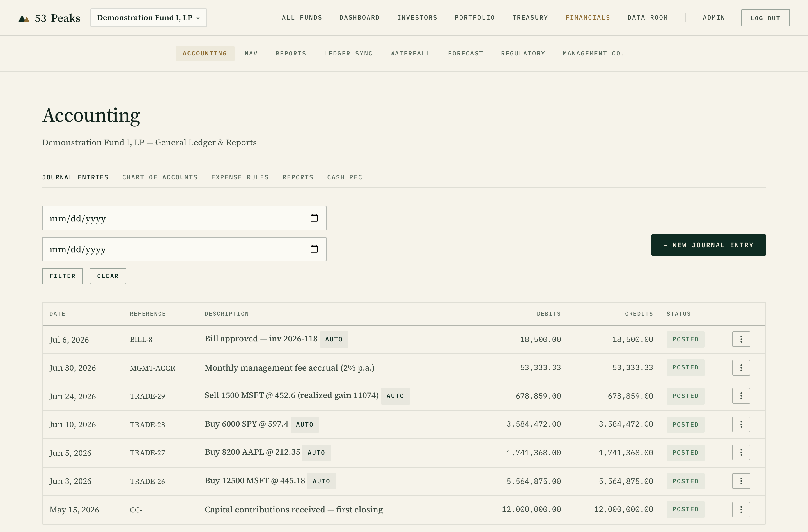808x532 pixels.
Task: Open actions menu for TRADE-26 entry
Action: (741, 481)
